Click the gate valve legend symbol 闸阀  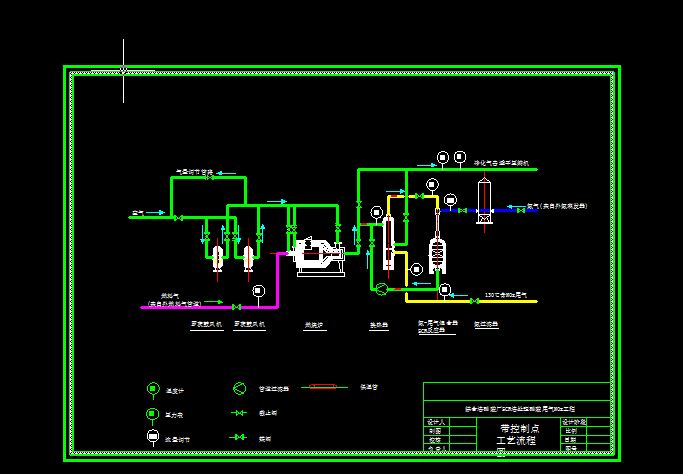238,437
